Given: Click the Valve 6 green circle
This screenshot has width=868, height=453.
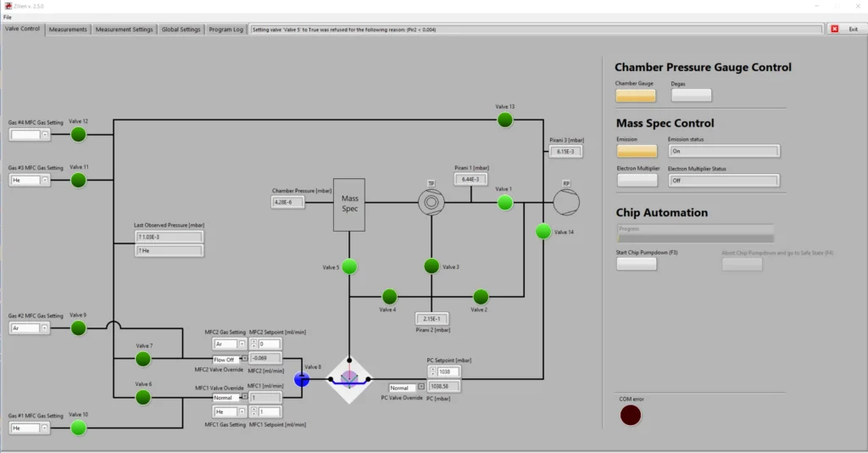Looking at the screenshot, I should (x=142, y=397).
